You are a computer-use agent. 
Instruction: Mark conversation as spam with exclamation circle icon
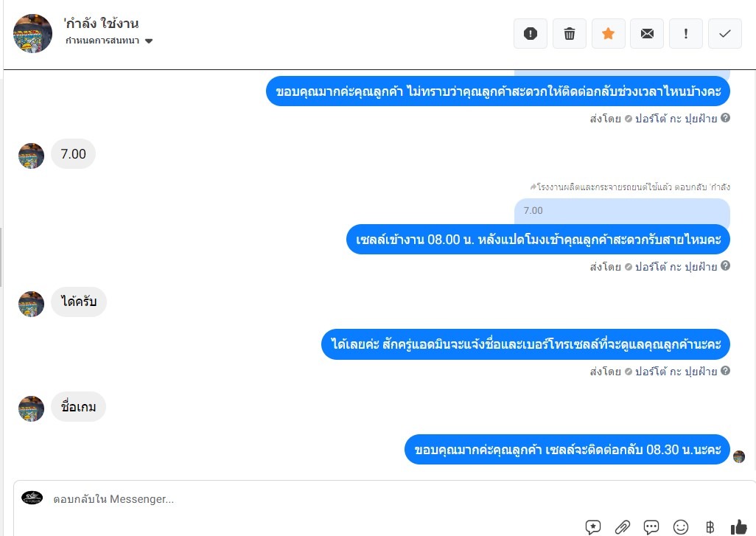531,34
